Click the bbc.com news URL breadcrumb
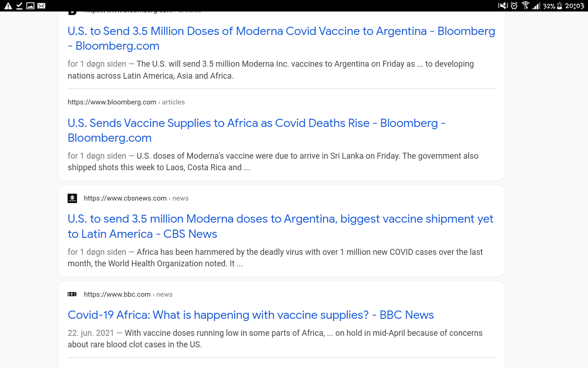This screenshot has width=588, height=368. tap(128, 294)
